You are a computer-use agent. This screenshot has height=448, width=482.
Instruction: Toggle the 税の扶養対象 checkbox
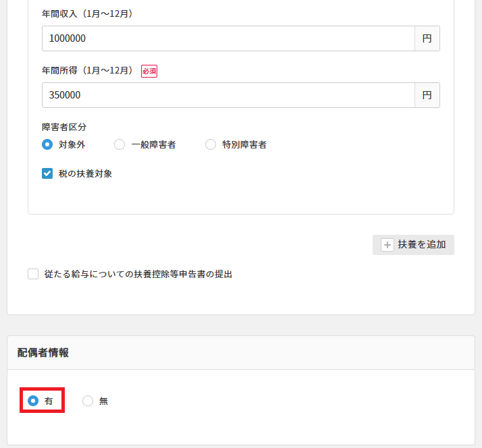[x=47, y=173]
